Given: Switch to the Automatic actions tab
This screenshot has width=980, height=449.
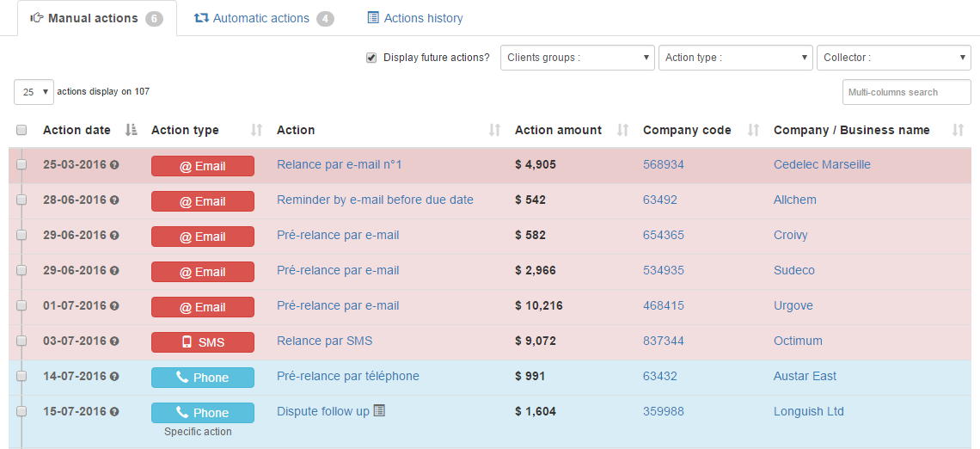Looking at the screenshot, I should pyautogui.click(x=262, y=18).
